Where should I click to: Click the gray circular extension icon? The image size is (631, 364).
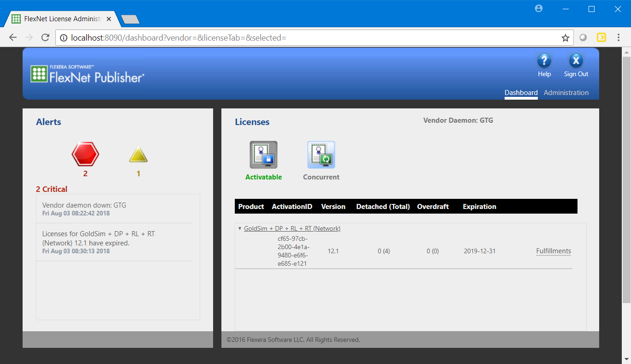pyautogui.click(x=583, y=38)
